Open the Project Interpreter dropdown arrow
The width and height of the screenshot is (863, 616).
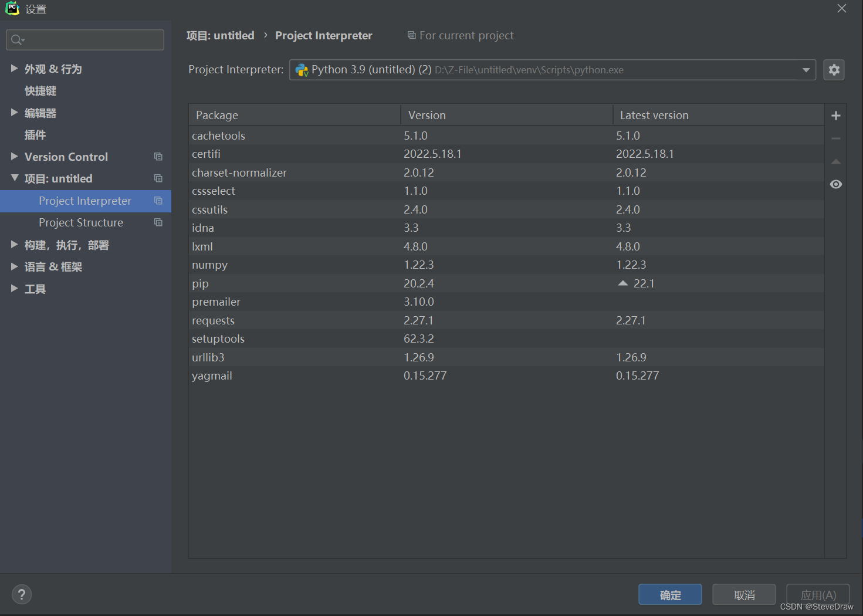pyautogui.click(x=806, y=70)
